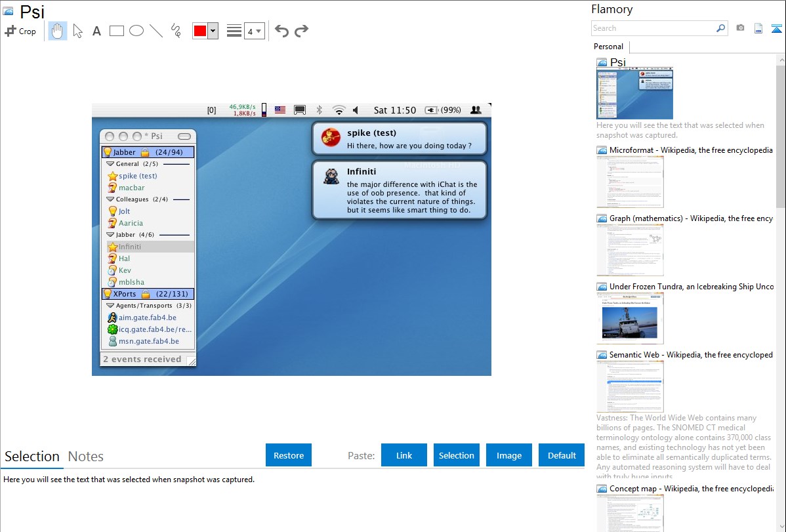Click the red color swatch

coord(200,31)
